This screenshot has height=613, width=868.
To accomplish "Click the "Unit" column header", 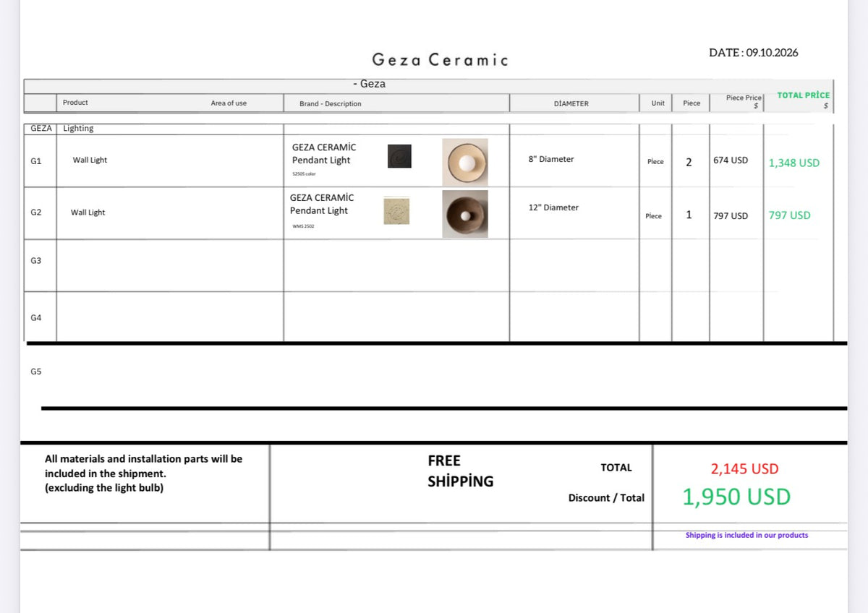I will tap(658, 103).
